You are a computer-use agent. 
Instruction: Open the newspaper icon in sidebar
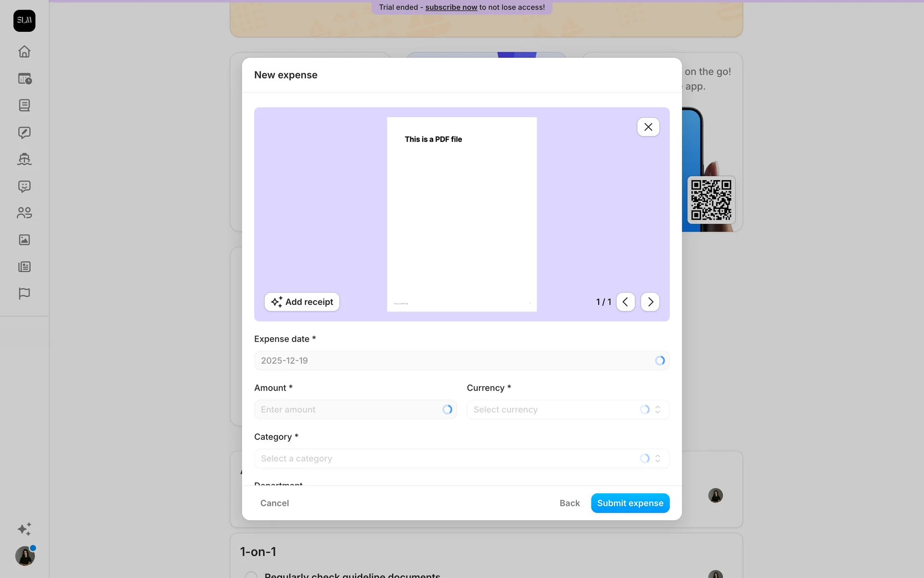[25, 267]
